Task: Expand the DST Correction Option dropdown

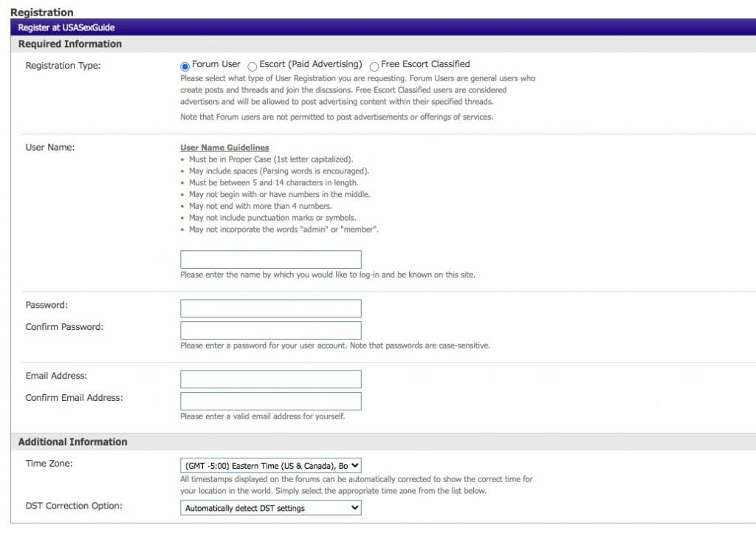Action: pos(270,508)
